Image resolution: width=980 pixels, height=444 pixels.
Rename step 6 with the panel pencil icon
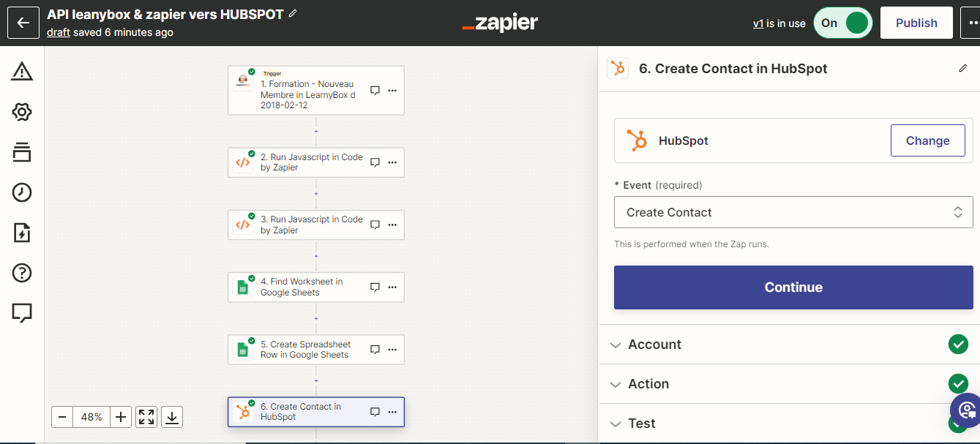[962, 68]
